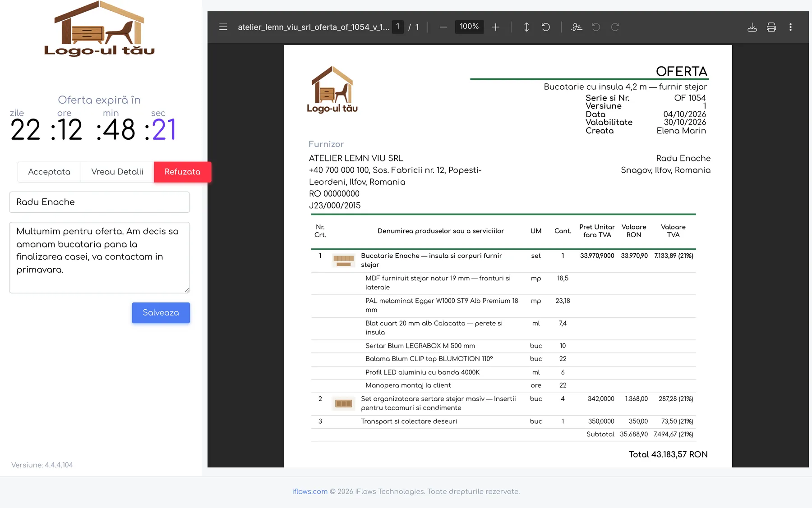Image resolution: width=812 pixels, height=508 pixels.
Task: Select the ATELIER LEMN VIU SRL text
Action: [x=356, y=158]
